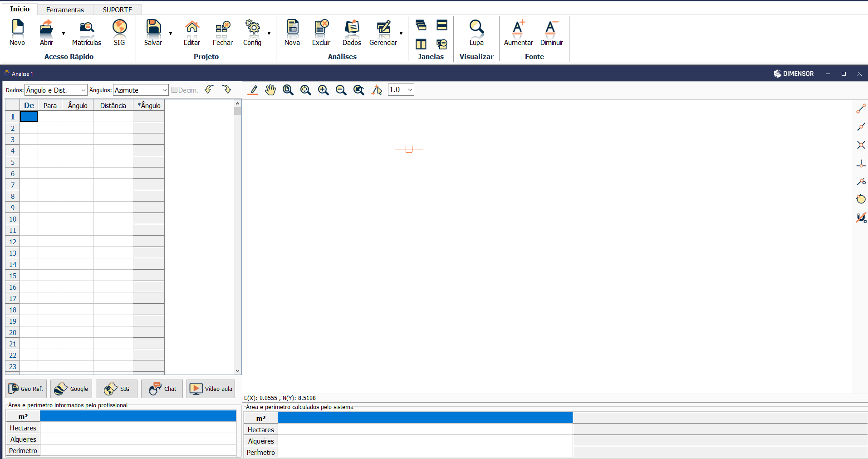Expand the 1.0 scale dropdown
868x459 pixels.
[410, 90]
